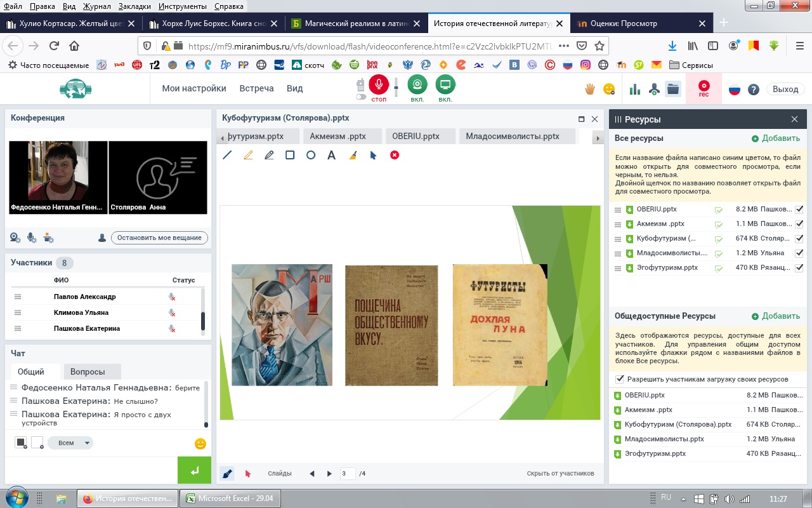Click the red rec recording button
This screenshot has width=812, height=508.
[704, 87]
